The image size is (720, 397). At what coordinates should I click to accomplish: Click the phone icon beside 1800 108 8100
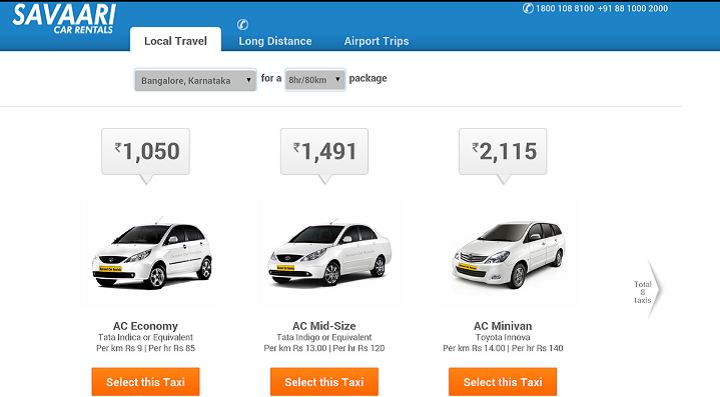[528, 8]
